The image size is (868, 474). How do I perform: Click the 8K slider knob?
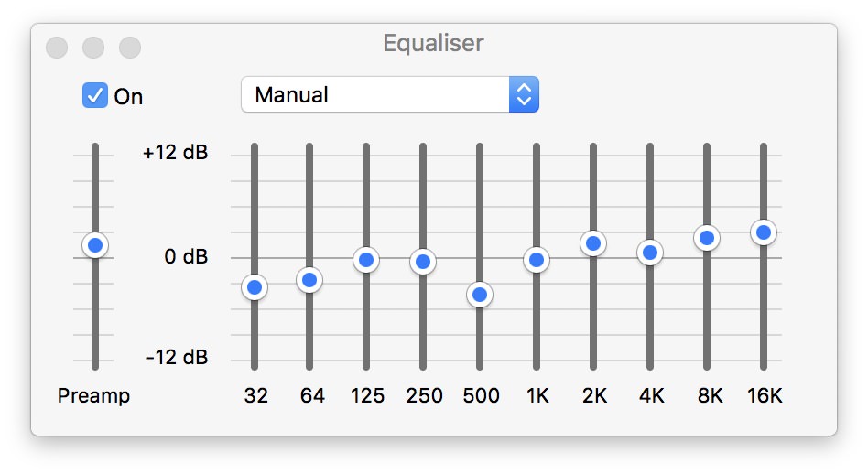coord(706,238)
